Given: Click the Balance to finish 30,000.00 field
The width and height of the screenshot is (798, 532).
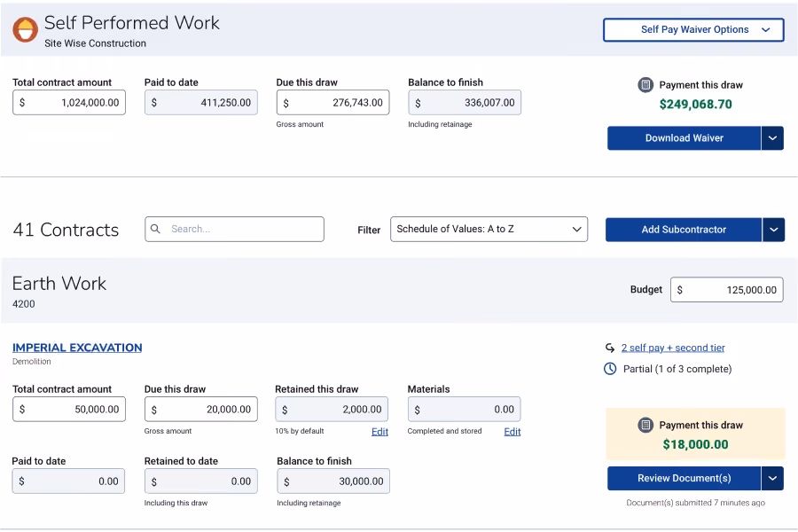Looking at the screenshot, I should pyautogui.click(x=333, y=481).
